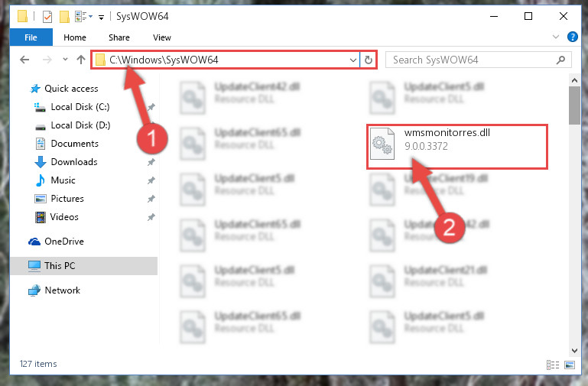This screenshot has width=588, height=386.
Task: Select wmsmonitorres.dll file
Action: [x=456, y=147]
